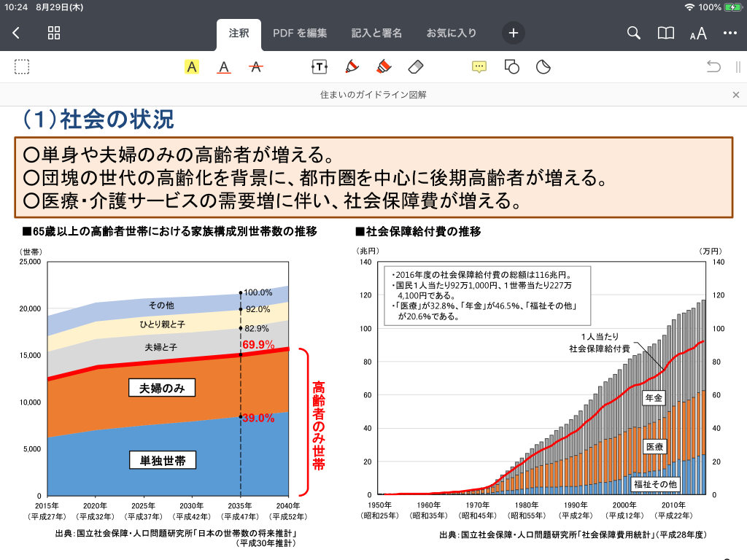Open the text size AA settings
This screenshot has height=560, width=747.
[x=698, y=34]
